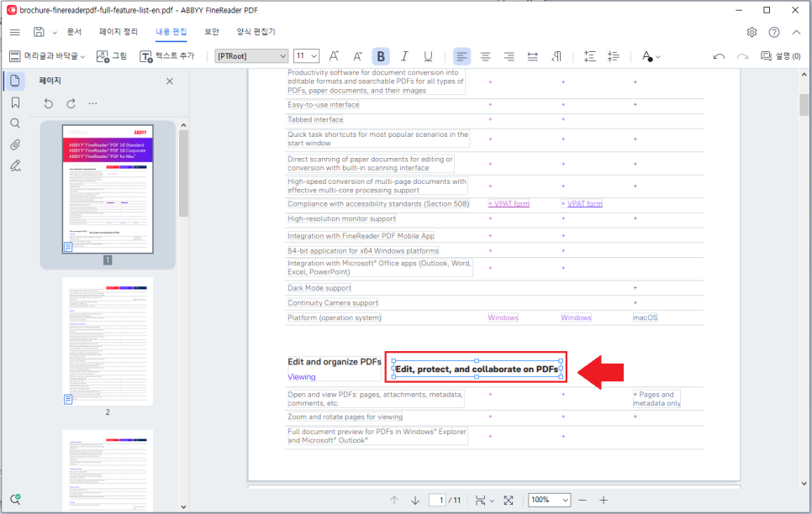The width and height of the screenshot is (812, 514).
Task: Justify the text
Action: [532, 56]
